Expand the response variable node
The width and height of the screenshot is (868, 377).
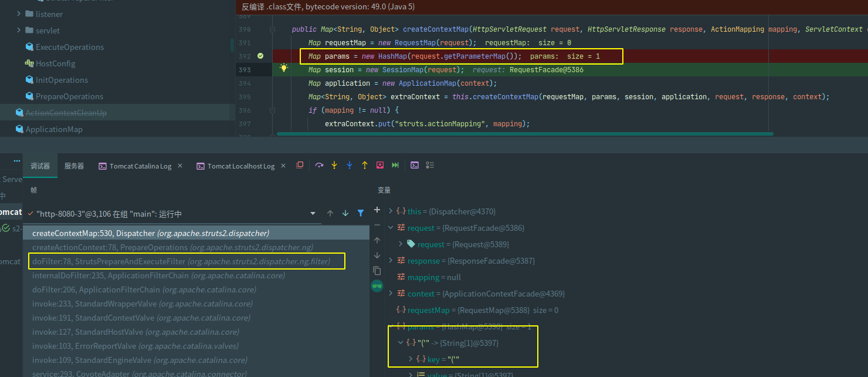pos(392,261)
